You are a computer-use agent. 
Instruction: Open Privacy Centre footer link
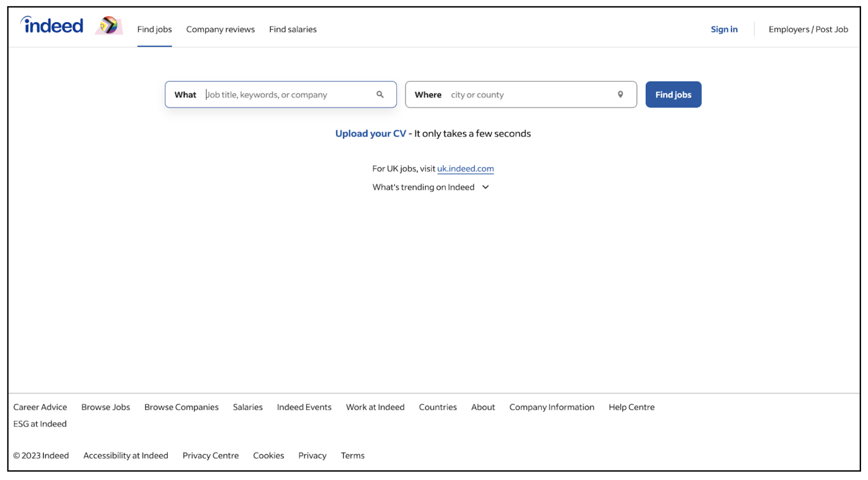(x=210, y=456)
